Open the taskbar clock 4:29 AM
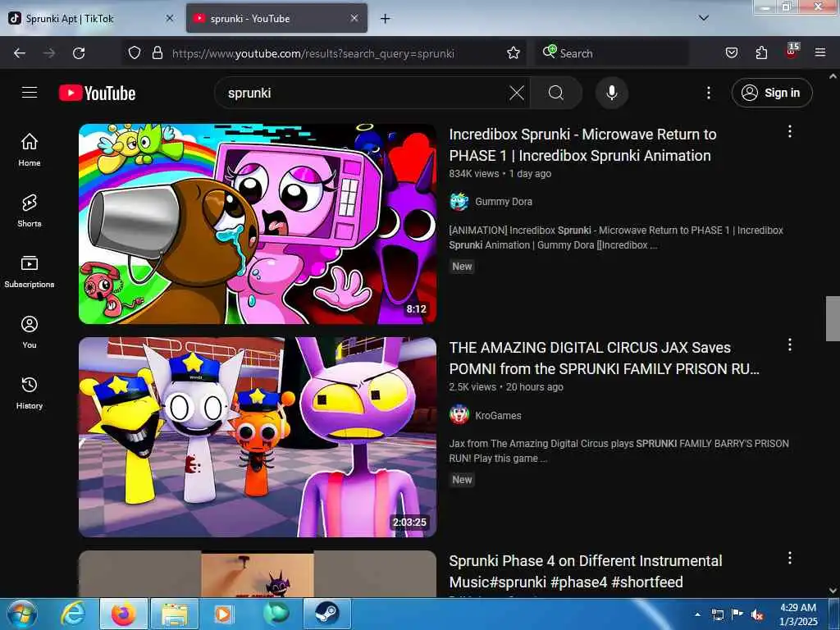The width and height of the screenshot is (840, 630). point(798,614)
